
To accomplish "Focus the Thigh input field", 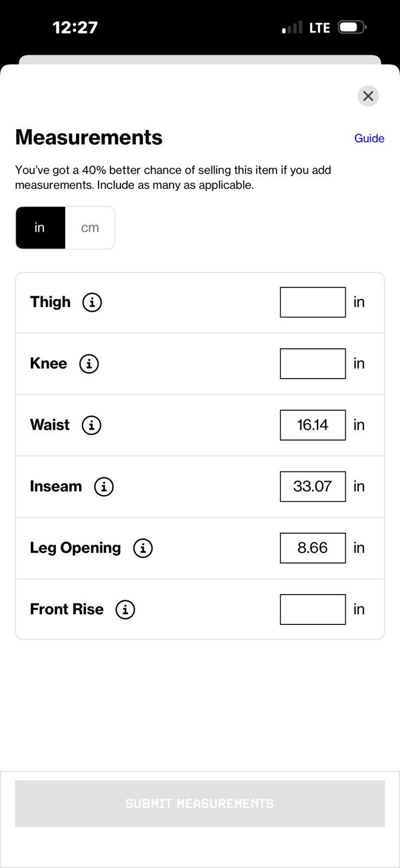I will click(313, 302).
